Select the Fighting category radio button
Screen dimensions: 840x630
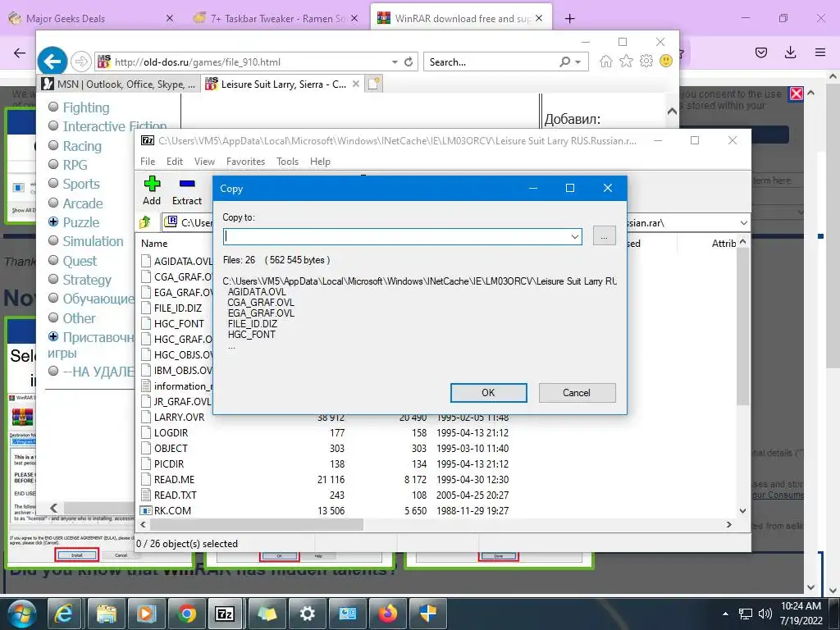53,107
